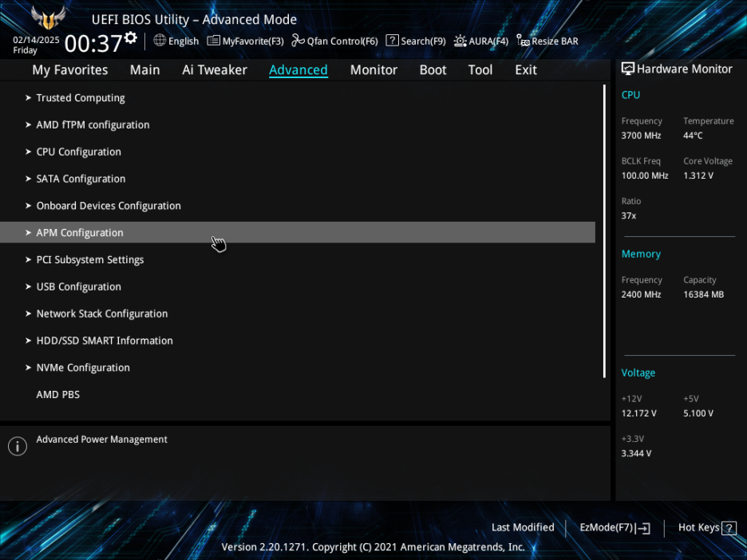The image size is (747, 560).
Task: Click Last Modified
Action: pos(523,527)
